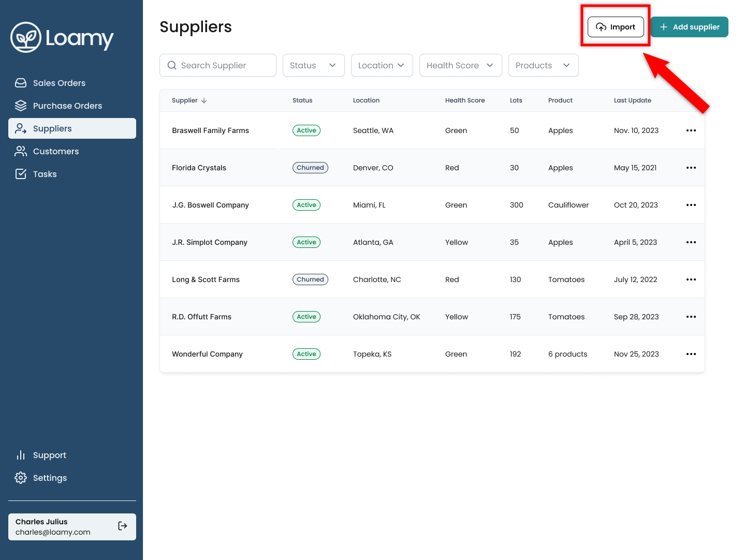Click Churned badge for Florida Crystals
Image resolution: width=746 pixels, height=560 pixels.
point(310,168)
